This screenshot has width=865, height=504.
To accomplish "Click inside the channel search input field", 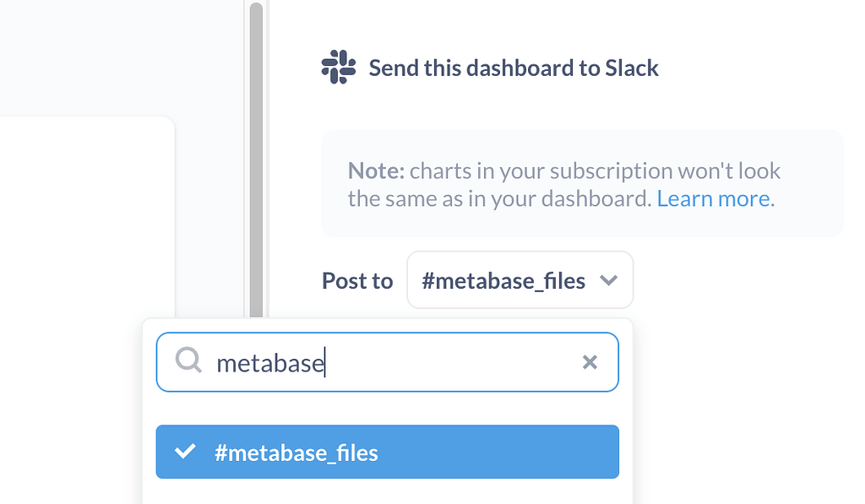I will tap(380, 362).
